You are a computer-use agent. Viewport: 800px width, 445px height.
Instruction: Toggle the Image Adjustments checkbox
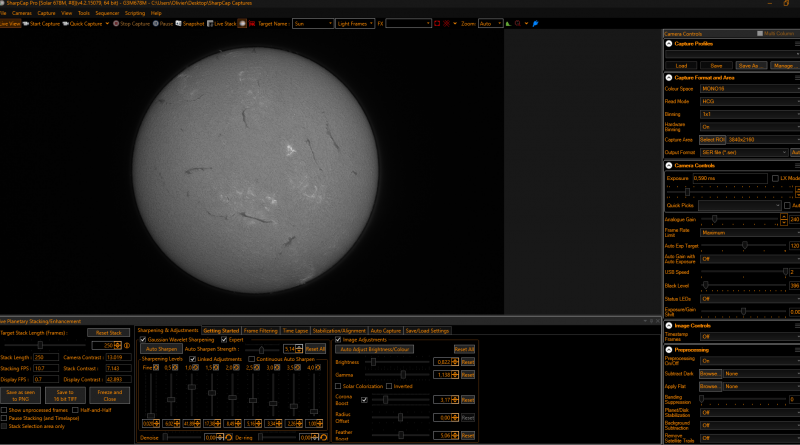338,339
